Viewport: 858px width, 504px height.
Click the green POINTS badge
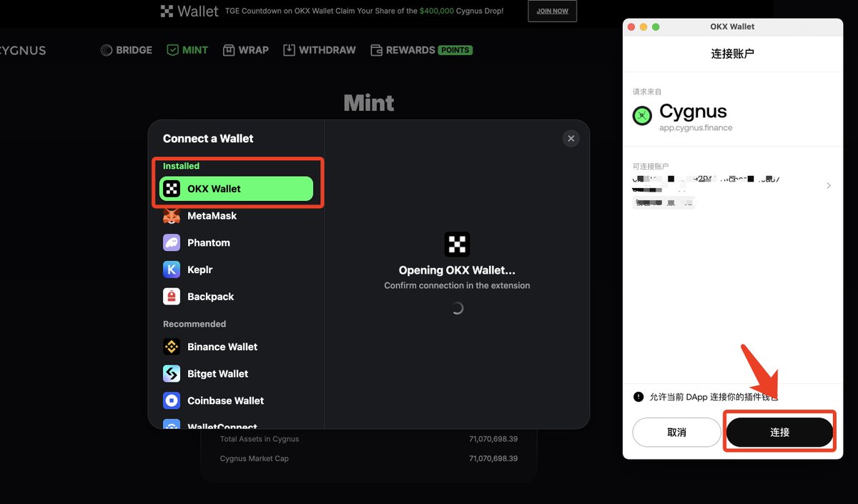click(x=455, y=50)
